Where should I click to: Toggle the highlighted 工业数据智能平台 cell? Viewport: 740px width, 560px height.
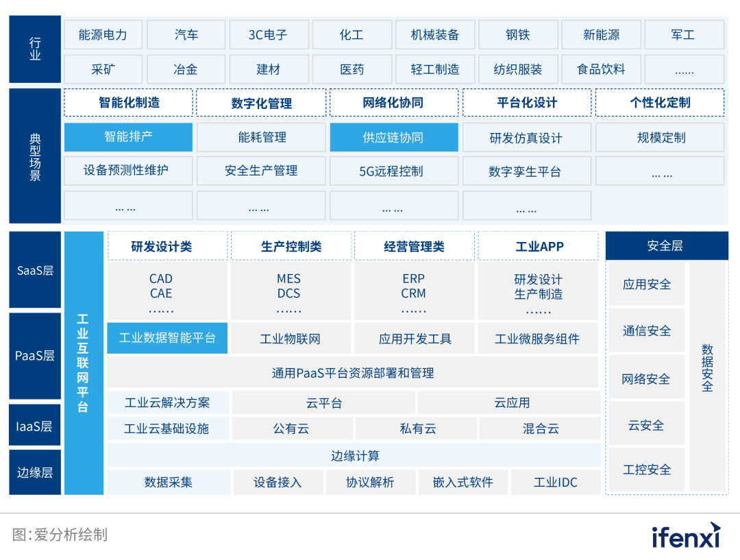click(167, 338)
